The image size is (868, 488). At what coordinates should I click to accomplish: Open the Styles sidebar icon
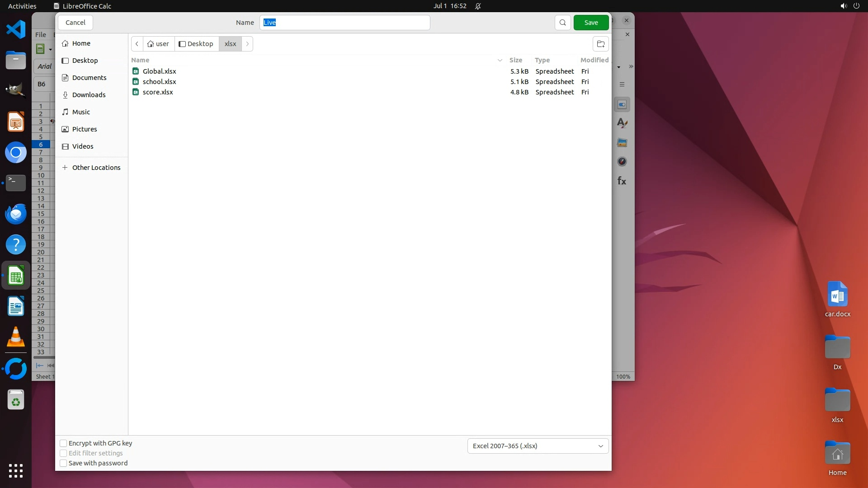(x=622, y=123)
